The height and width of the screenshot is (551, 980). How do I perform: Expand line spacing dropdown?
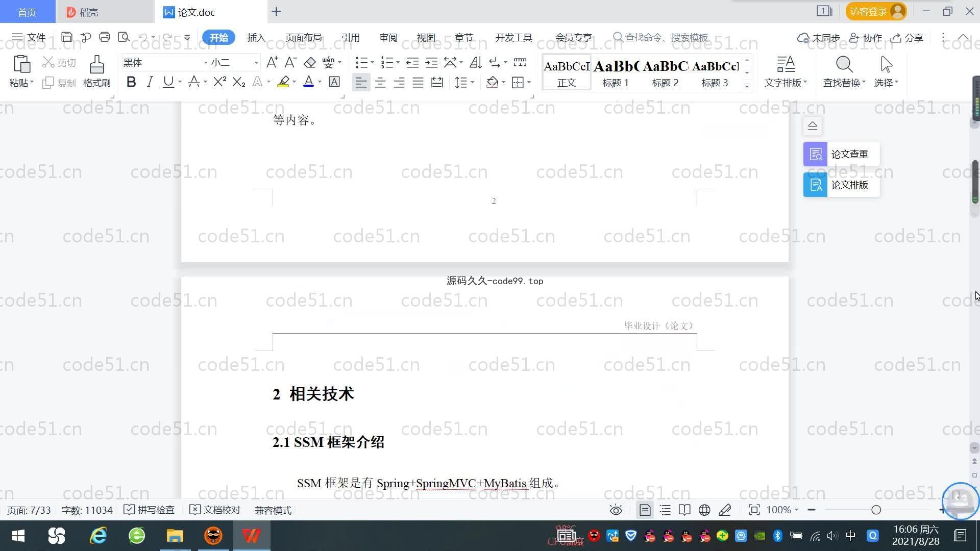coord(472,82)
